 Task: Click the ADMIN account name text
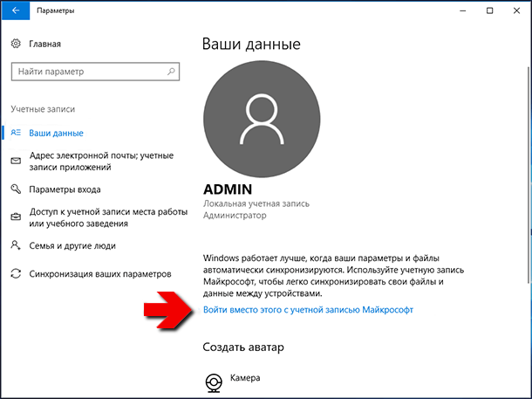(228, 189)
